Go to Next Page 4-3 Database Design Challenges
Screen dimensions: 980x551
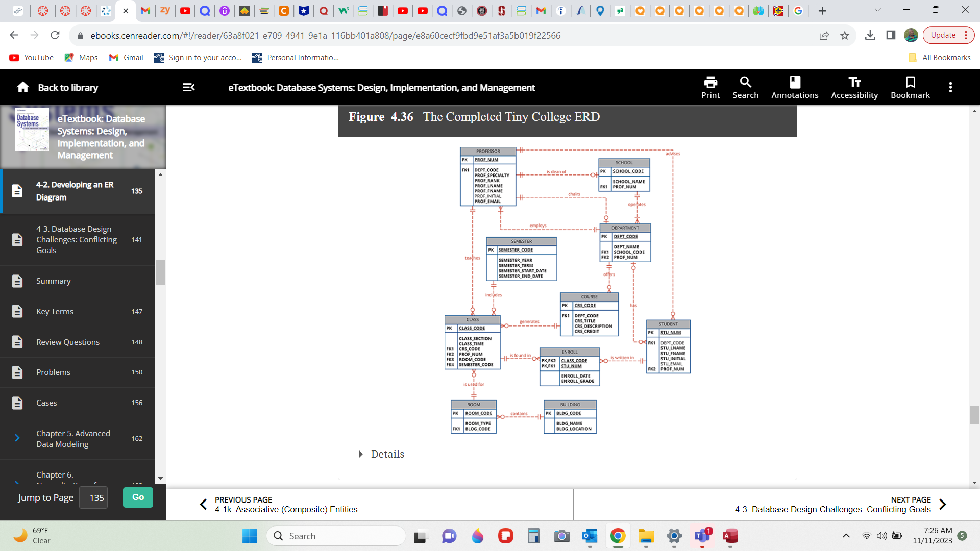833,504
